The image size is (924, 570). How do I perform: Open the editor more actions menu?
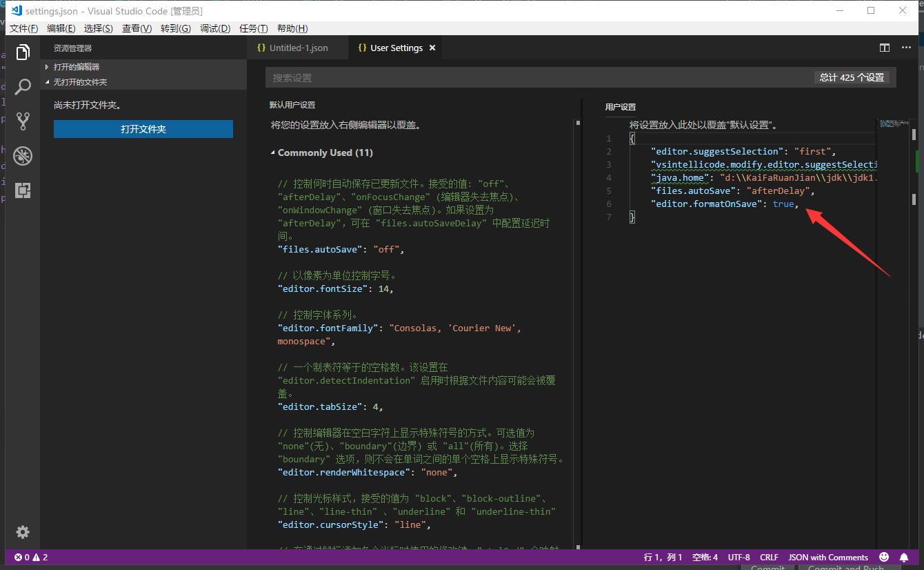pyautogui.click(x=907, y=48)
